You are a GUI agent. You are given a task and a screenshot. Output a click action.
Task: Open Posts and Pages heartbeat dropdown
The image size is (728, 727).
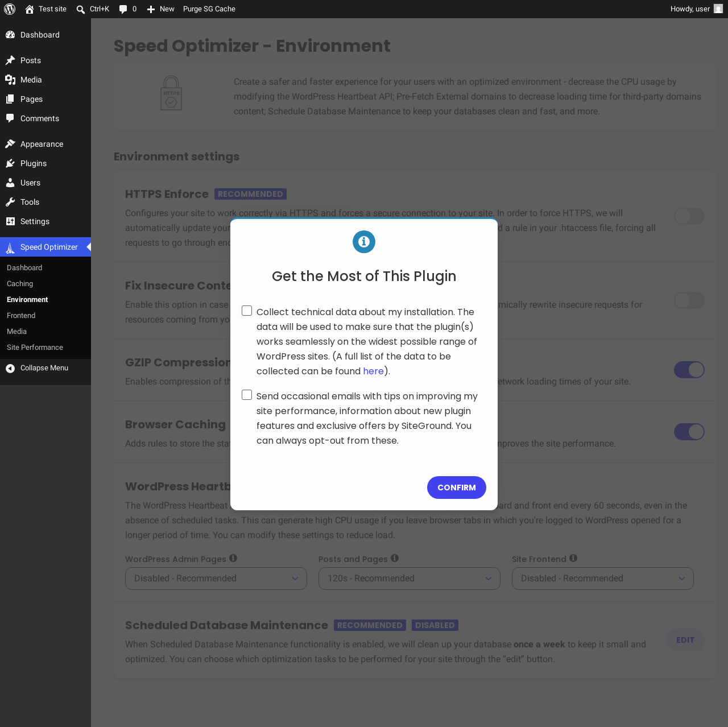[409, 579]
